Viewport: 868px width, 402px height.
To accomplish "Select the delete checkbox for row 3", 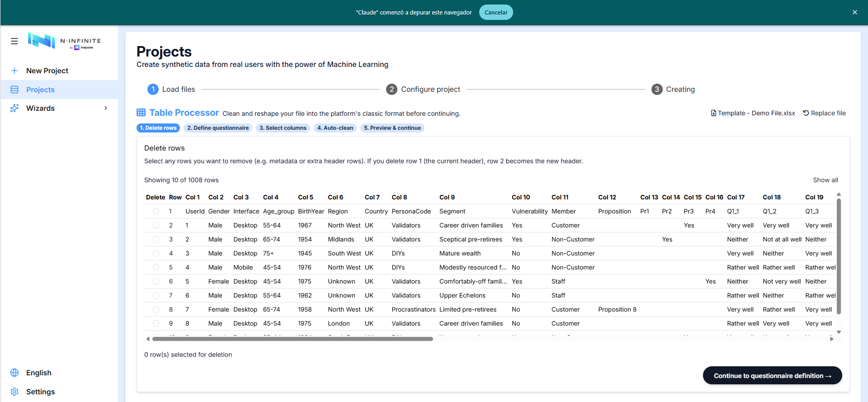I will tap(156, 239).
